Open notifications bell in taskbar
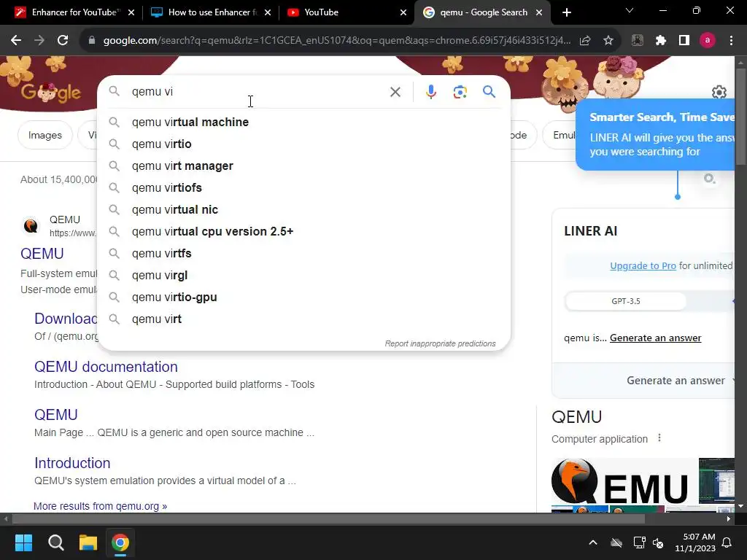Viewport: 747px width, 560px height. pos(727,542)
